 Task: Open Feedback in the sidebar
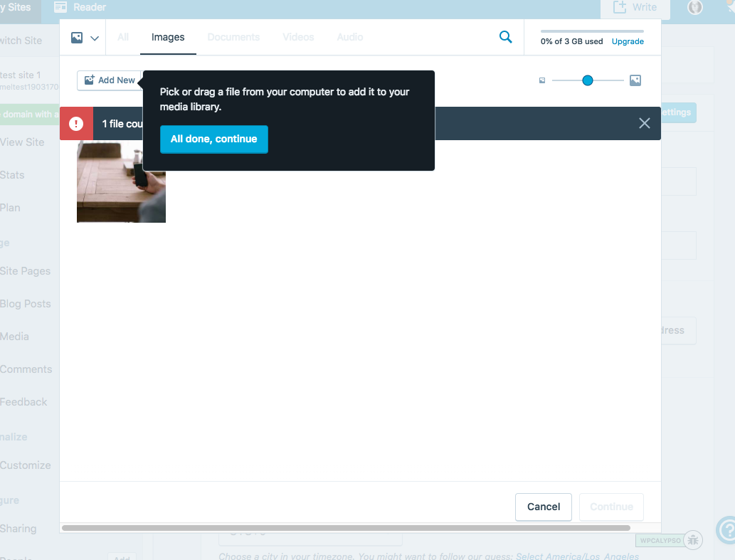point(23,402)
